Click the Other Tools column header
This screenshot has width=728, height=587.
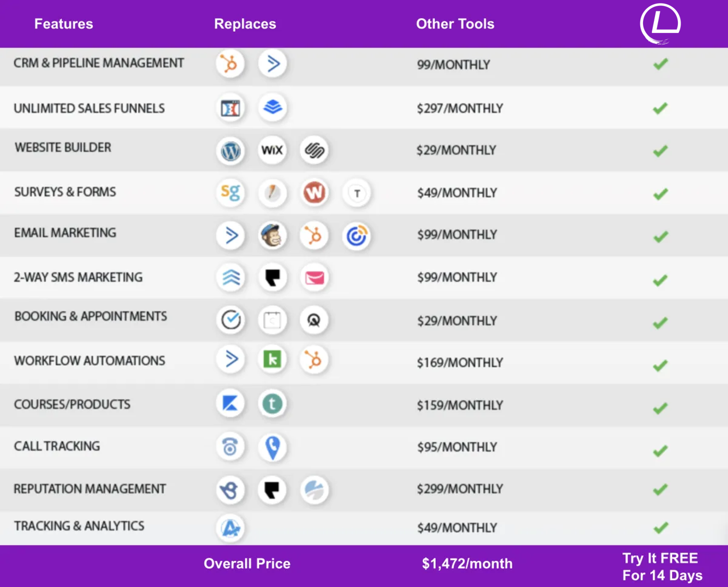point(455,24)
